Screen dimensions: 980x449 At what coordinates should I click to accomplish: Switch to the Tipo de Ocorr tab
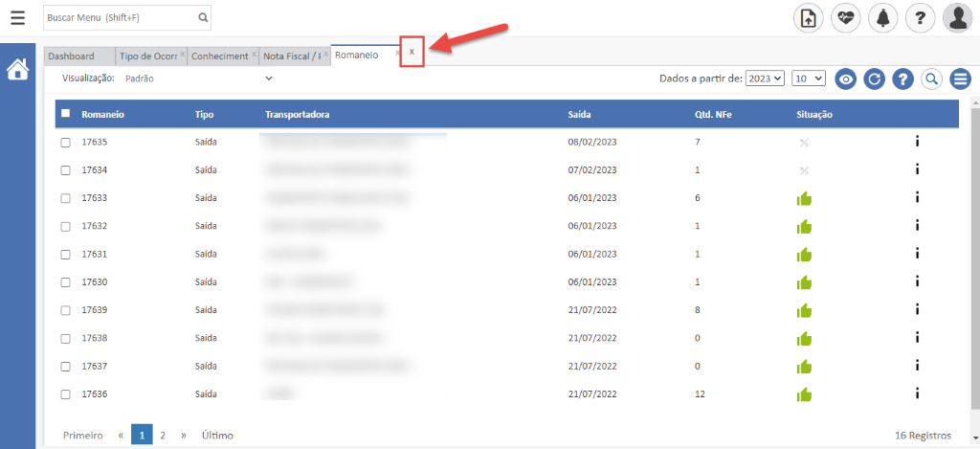pyautogui.click(x=147, y=56)
